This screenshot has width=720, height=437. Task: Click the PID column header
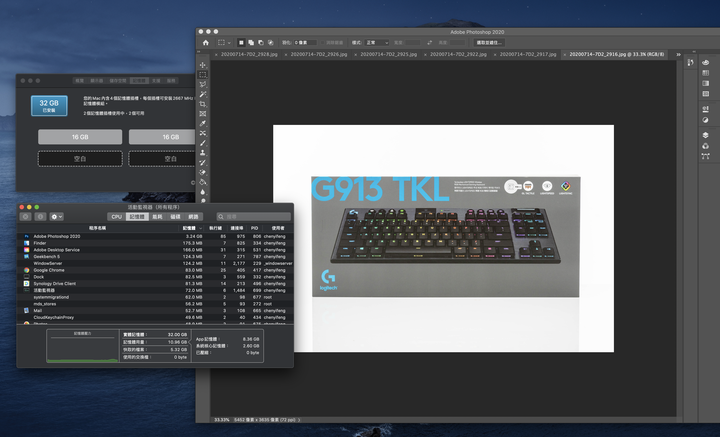click(x=254, y=228)
